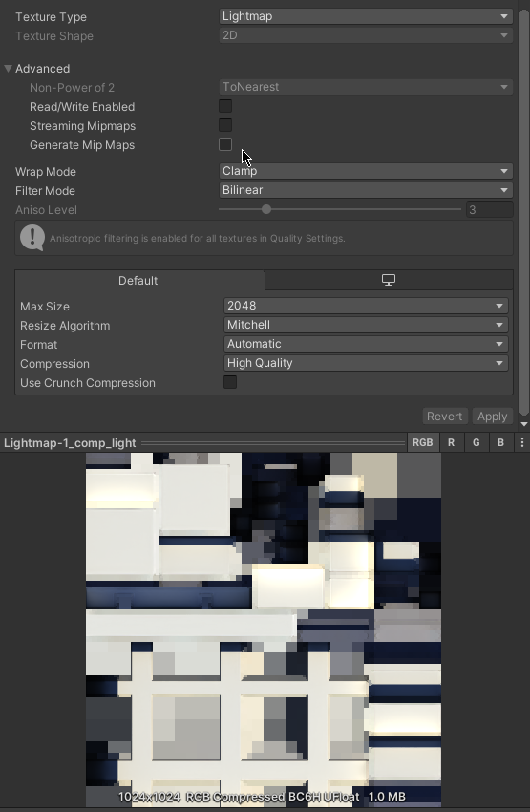Show the RGB channels in preview
This screenshot has height=812, width=530.
(422, 442)
